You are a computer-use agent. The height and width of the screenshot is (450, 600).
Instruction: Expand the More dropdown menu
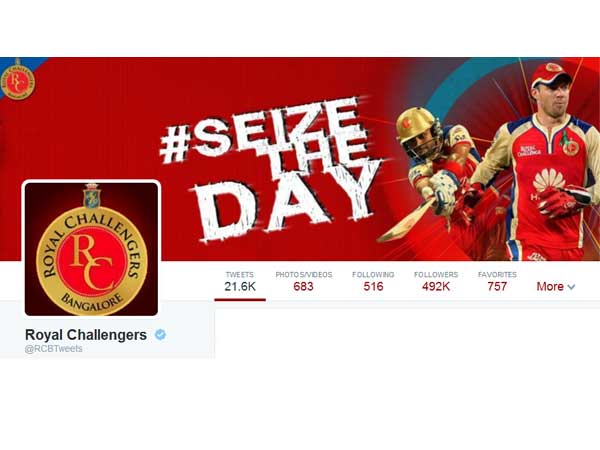click(556, 286)
